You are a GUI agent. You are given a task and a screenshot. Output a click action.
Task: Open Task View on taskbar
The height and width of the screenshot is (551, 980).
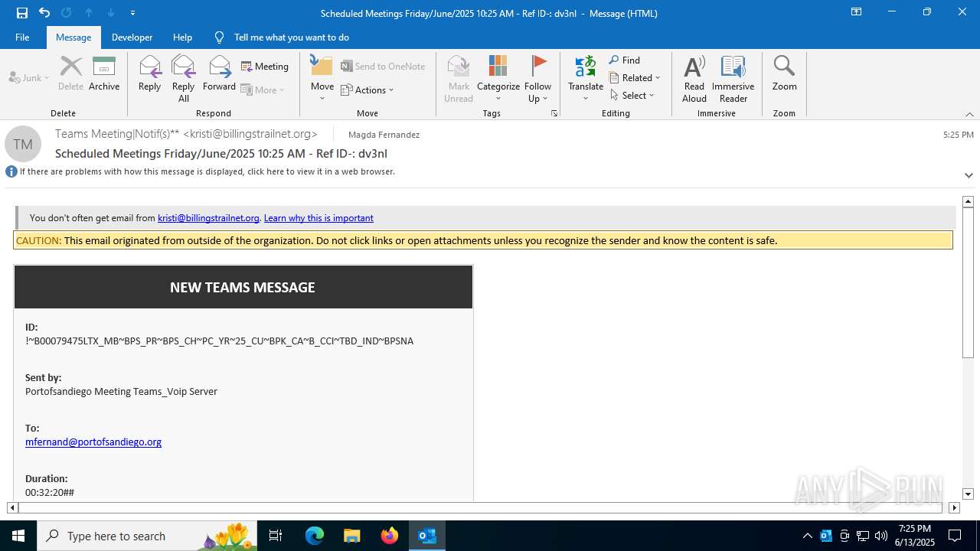pyautogui.click(x=276, y=536)
